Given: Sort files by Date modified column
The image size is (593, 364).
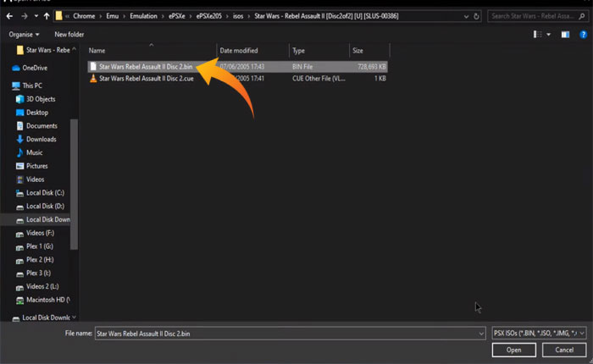Looking at the screenshot, I should point(240,51).
